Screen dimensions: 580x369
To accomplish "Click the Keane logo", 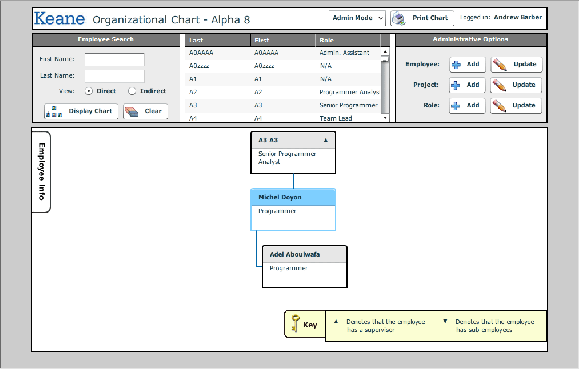I will click(59, 18).
